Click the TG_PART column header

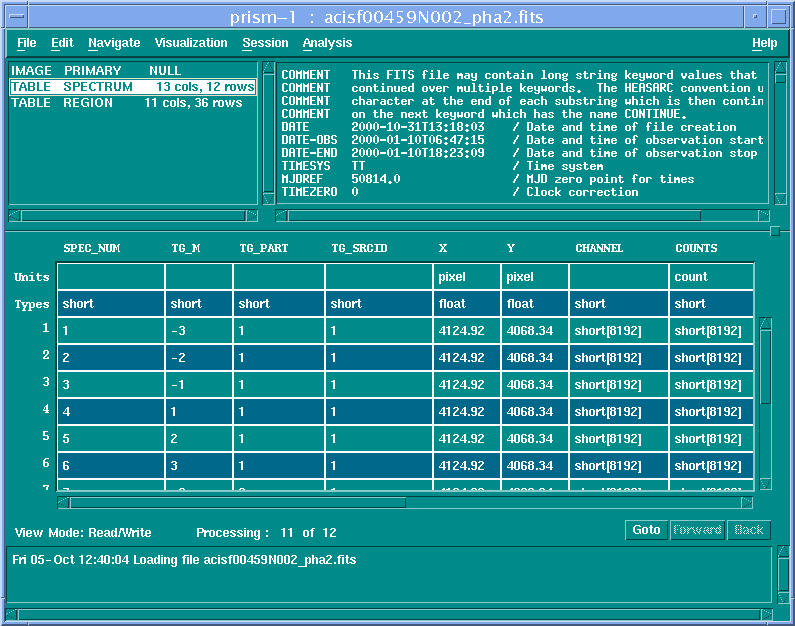tap(264, 248)
